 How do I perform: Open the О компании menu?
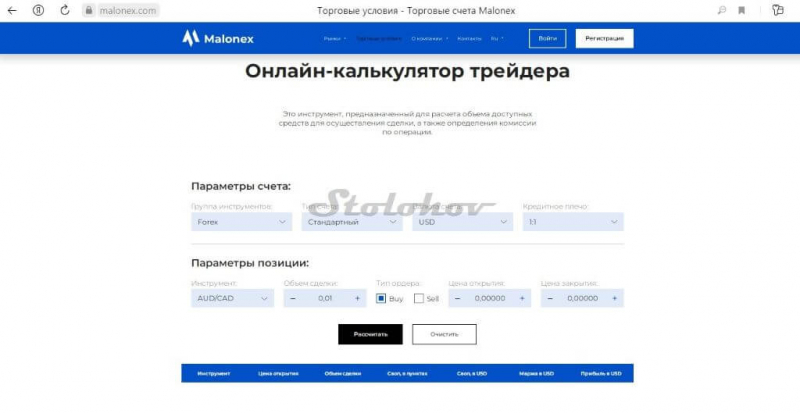[430, 38]
